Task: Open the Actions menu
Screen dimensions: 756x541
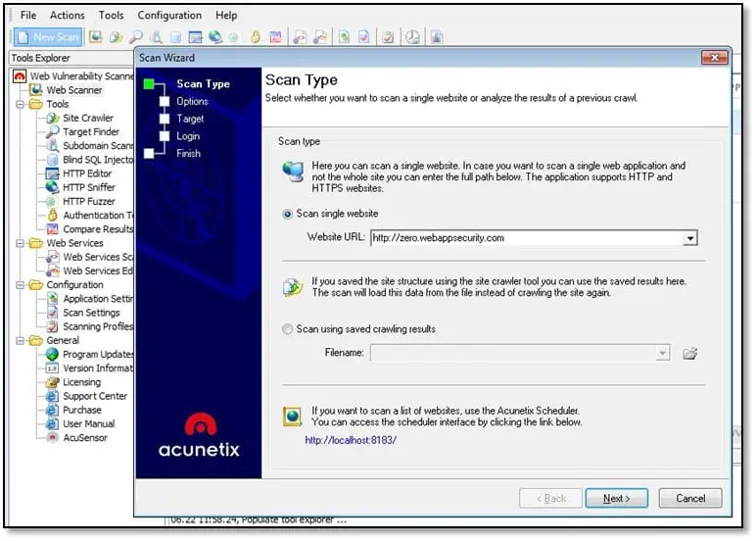Action: pyautogui.click(x=68, y=16)
